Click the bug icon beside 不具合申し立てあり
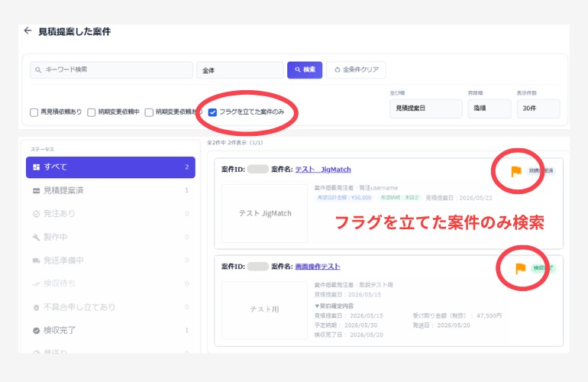The height and width of the screenshot is (382, 588). click(x=37, y=307)
